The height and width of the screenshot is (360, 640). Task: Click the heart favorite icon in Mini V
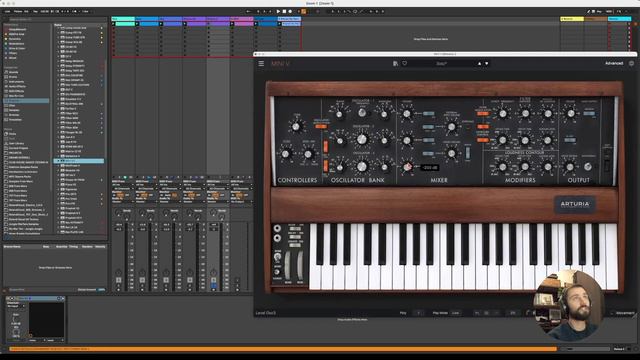(x=404, y=63)
